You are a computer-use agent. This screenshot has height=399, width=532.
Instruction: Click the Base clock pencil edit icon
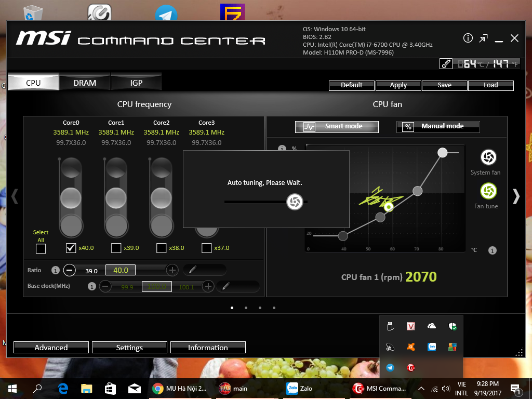226,286
